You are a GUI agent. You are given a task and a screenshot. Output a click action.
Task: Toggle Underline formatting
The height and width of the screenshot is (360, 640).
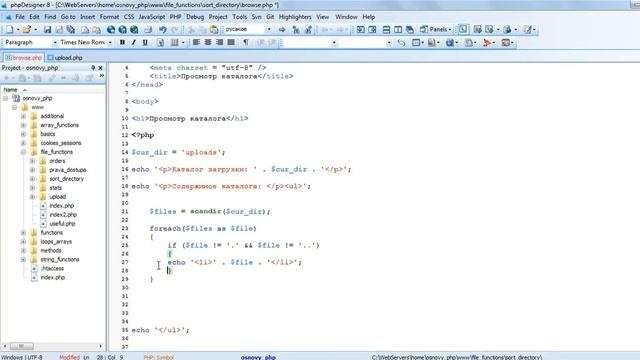click(x=145, y=42)
